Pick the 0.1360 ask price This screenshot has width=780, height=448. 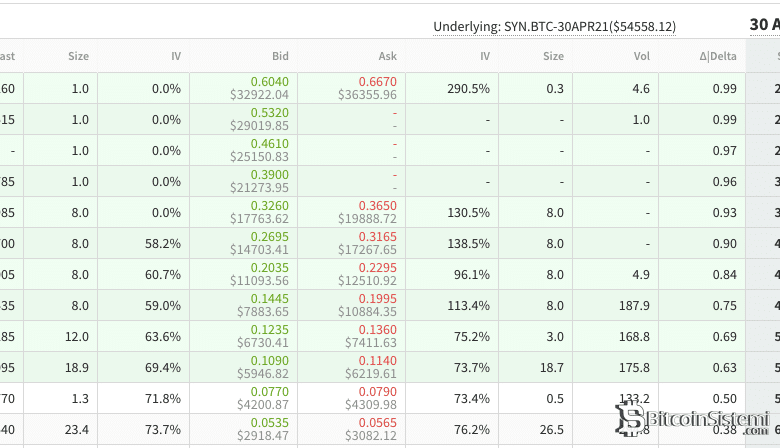click(378, 330)
